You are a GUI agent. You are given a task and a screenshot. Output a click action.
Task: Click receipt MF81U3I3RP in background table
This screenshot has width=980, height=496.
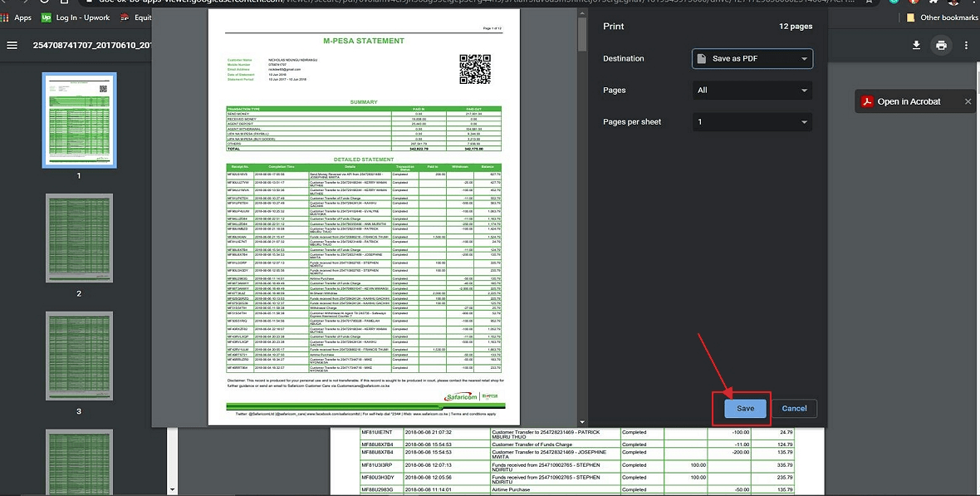coord(377,465)
